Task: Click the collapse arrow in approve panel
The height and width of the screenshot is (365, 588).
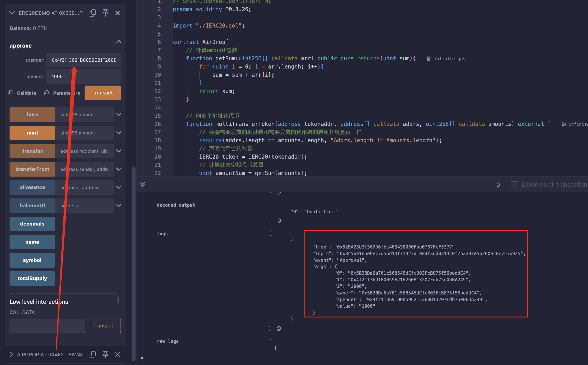Action: pyautogui.click(x=119, y=41)
